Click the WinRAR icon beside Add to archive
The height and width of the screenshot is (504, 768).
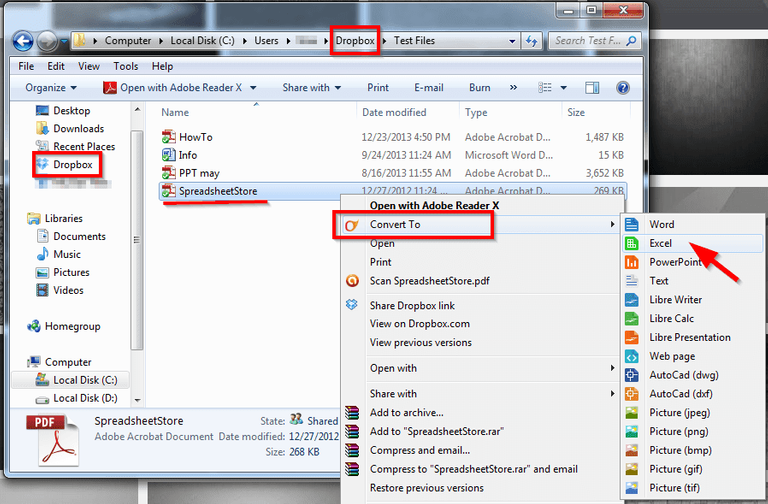(352, 412)
